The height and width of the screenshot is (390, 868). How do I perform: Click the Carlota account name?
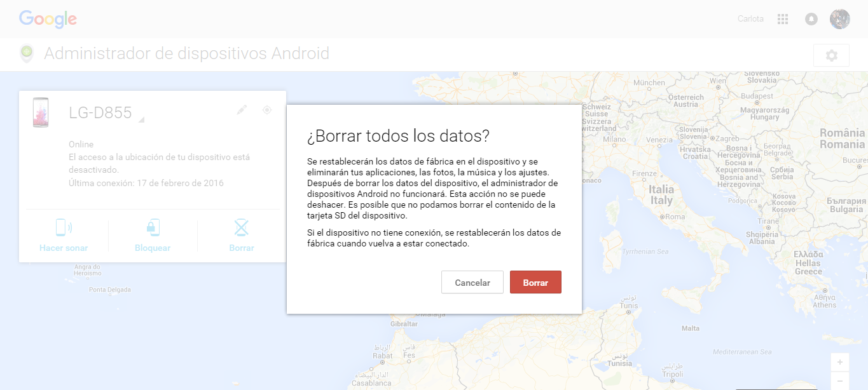[750, 19]
